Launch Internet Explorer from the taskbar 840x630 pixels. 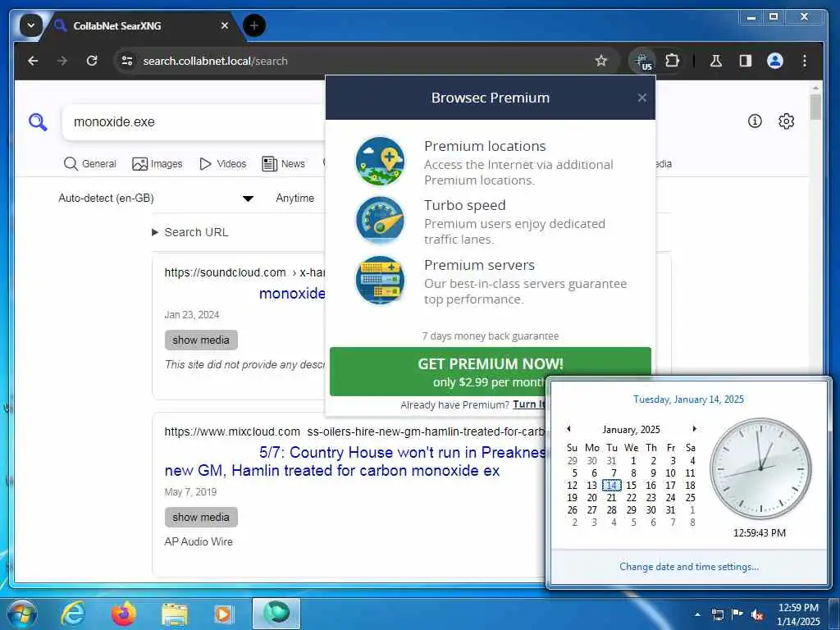[72, 614]
